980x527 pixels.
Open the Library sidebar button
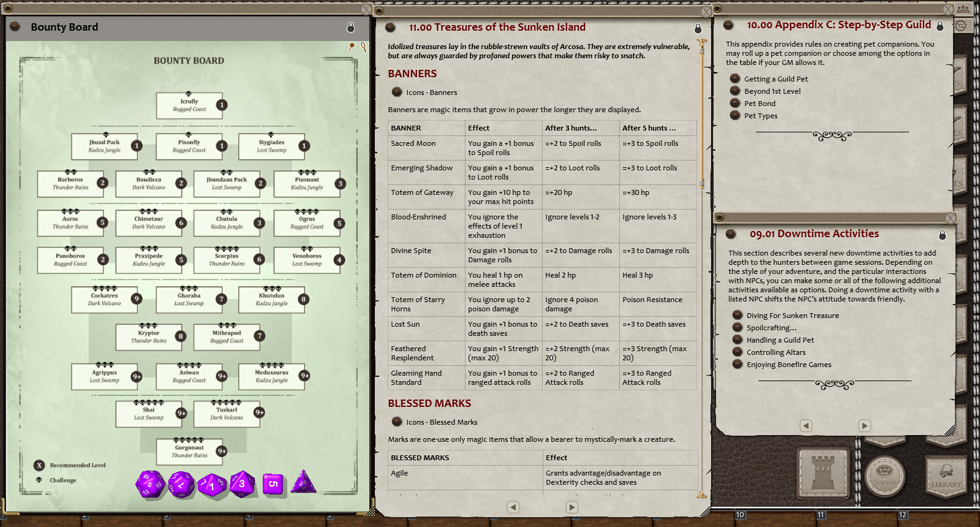click(x=946, y=475)
